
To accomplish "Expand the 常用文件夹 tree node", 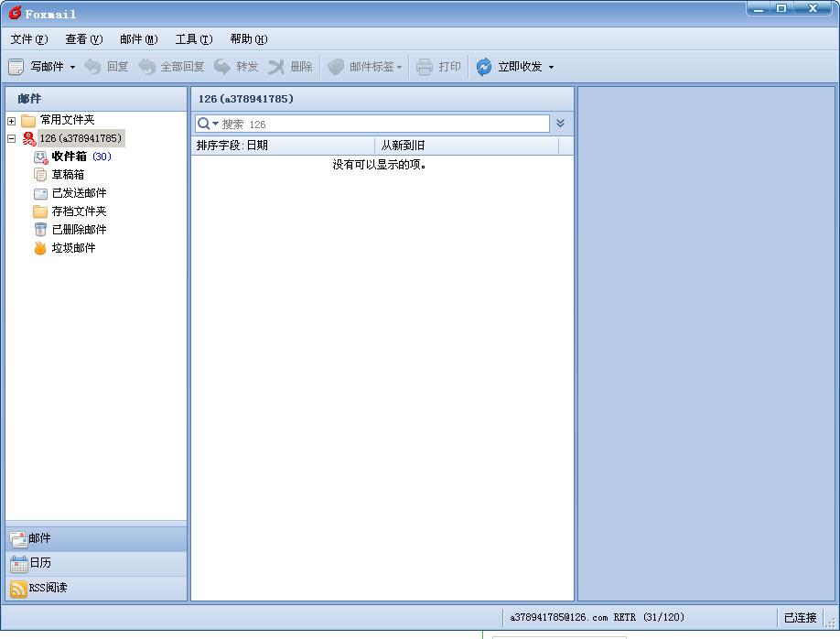I will click(11, 121).
